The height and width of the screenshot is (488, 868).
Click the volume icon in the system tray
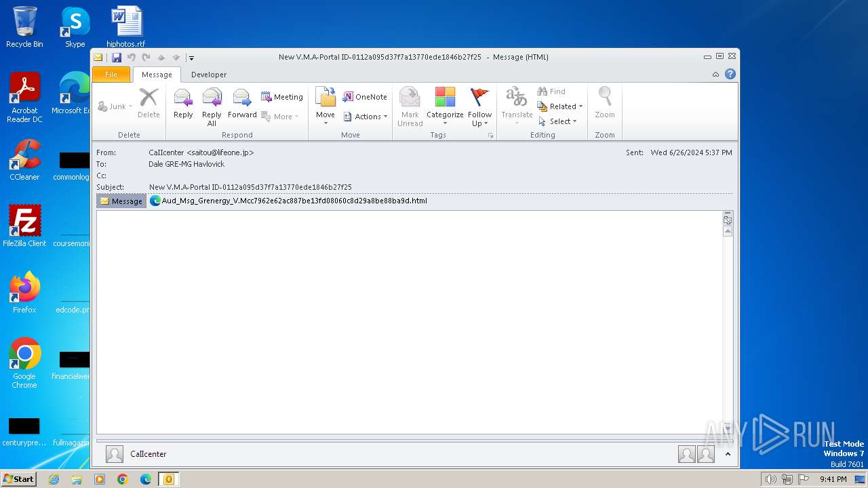pyautogui.click(x=771, y=479)
